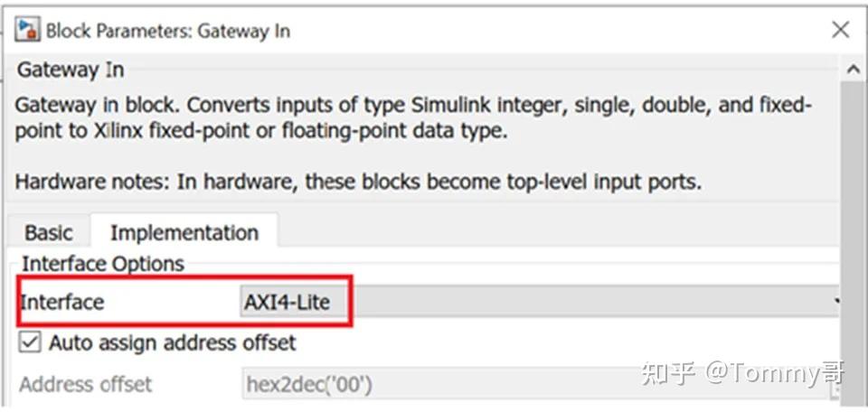
Task: Click the 'Block Parameters: Gateway In' title text
Action: (x=168, y=30)
